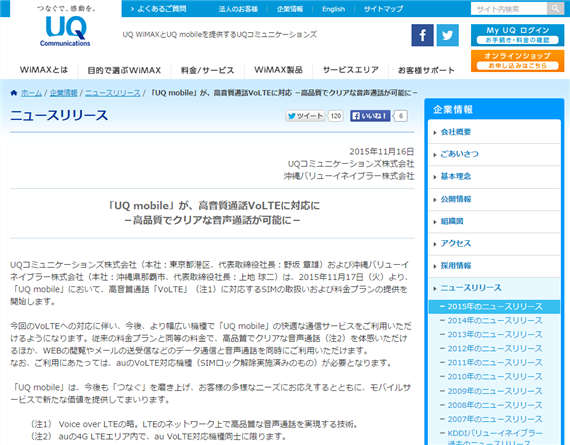
Task: Click the article headline about VoLTE
Action: click(x=213, y=213)
